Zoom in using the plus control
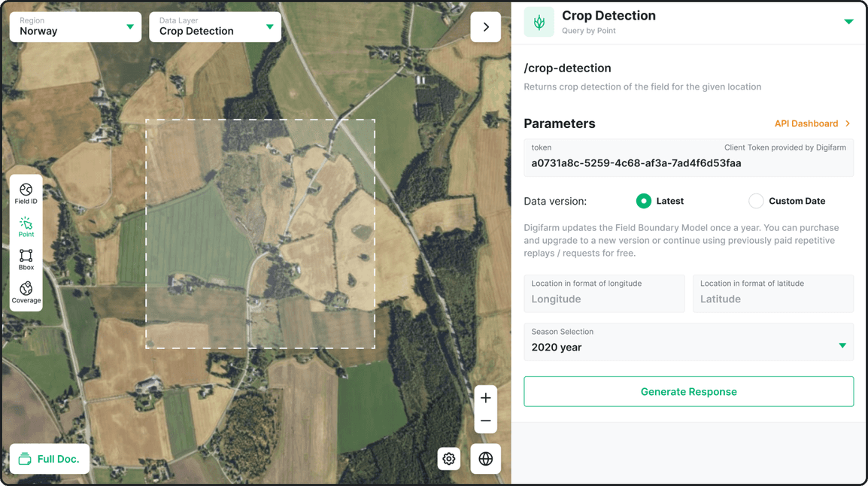Viewport: 868px width, 486px height. 485,398
